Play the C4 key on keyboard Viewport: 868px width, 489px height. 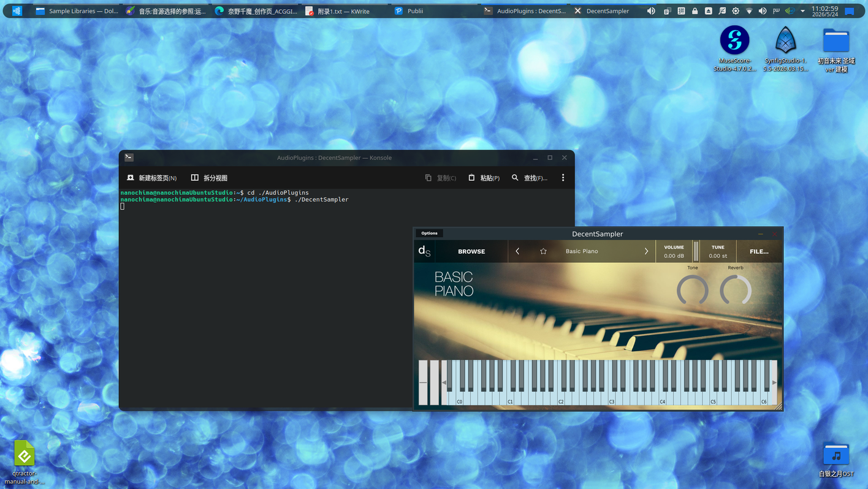click(663, 398)
